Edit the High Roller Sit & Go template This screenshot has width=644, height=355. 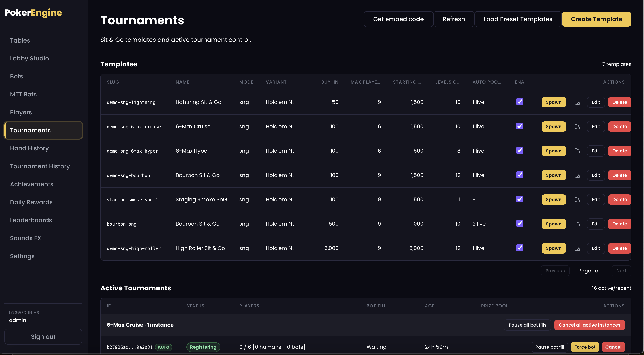[x=596, y=248]
